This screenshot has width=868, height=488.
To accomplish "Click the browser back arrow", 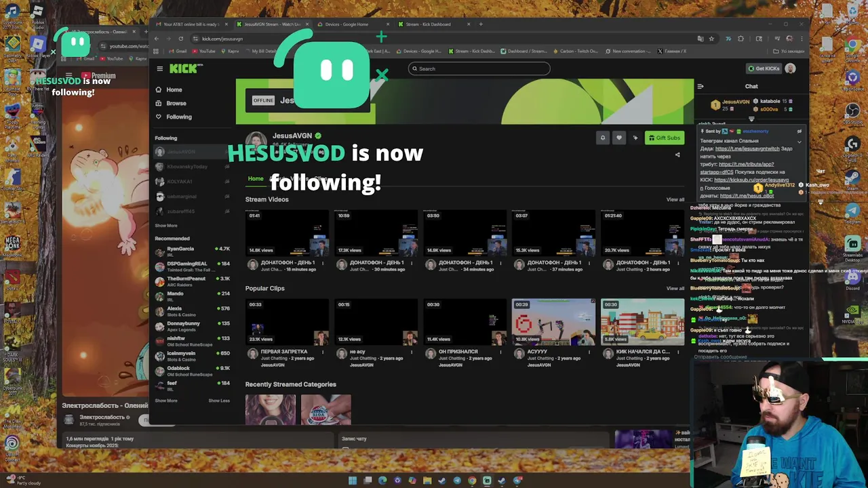I will pyautogui.click(x=157, y=39).
